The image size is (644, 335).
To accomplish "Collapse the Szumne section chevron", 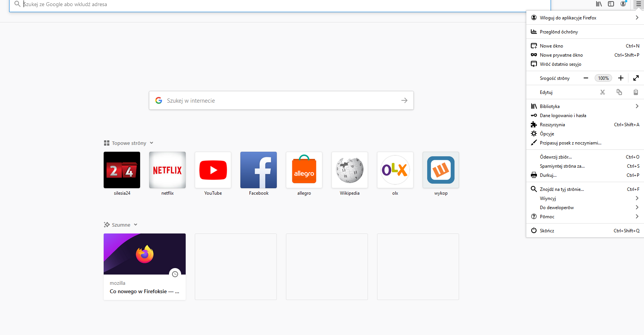I will [136, 225].
